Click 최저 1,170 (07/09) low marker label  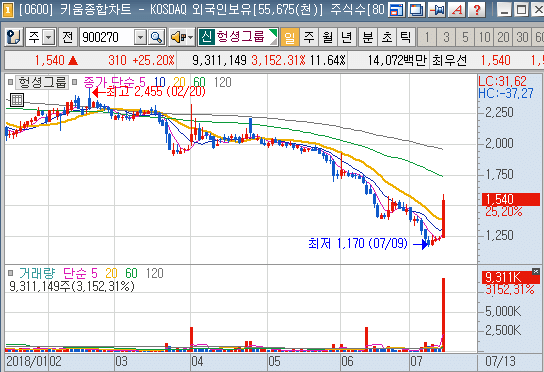click(x=358, y=243)
